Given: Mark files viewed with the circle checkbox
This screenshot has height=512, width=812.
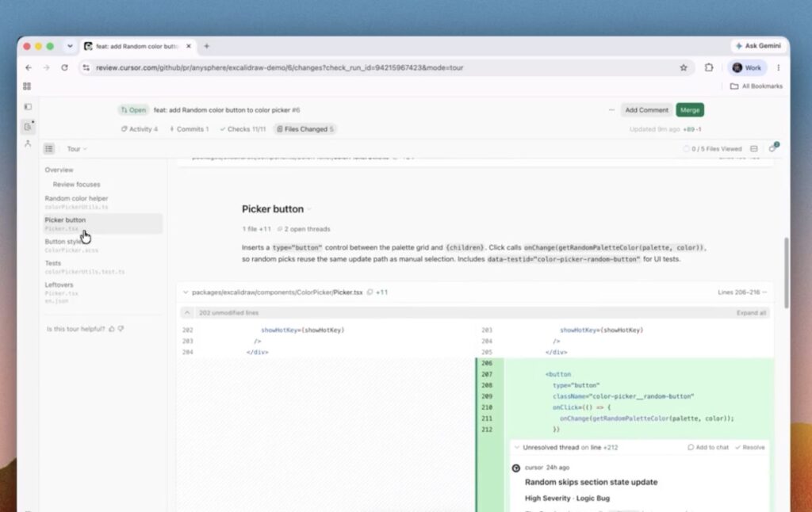Looking at the screenshot, I should coord(686,148).
